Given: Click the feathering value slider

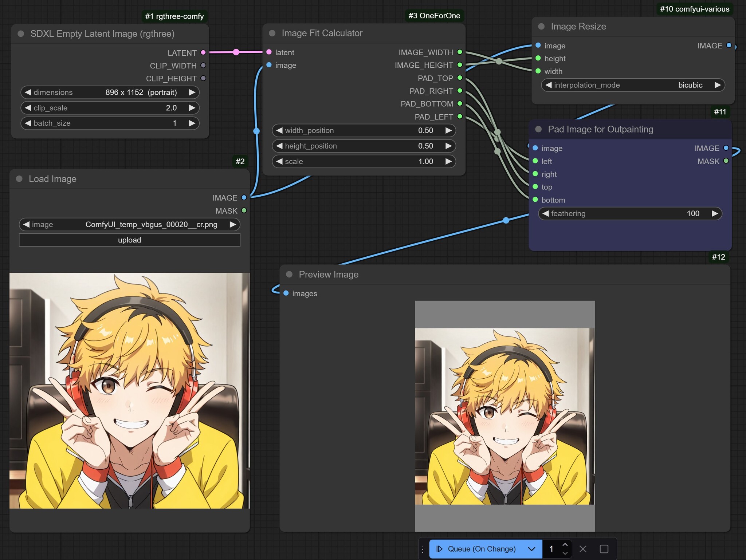Looking at the screenshot, I should tap(630, 213).
